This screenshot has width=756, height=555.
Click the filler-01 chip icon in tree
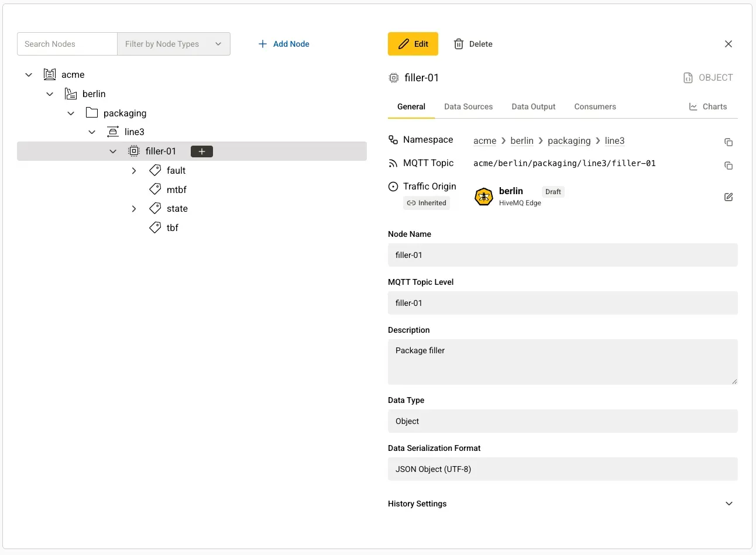coord(134,151)
